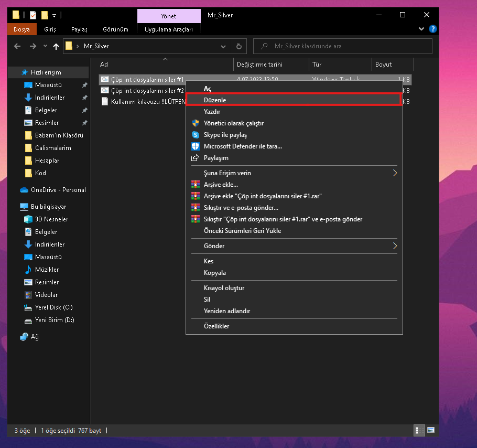Click the Müzikler music note icon
The image size is (477, 448).
[x=28, y=270]
